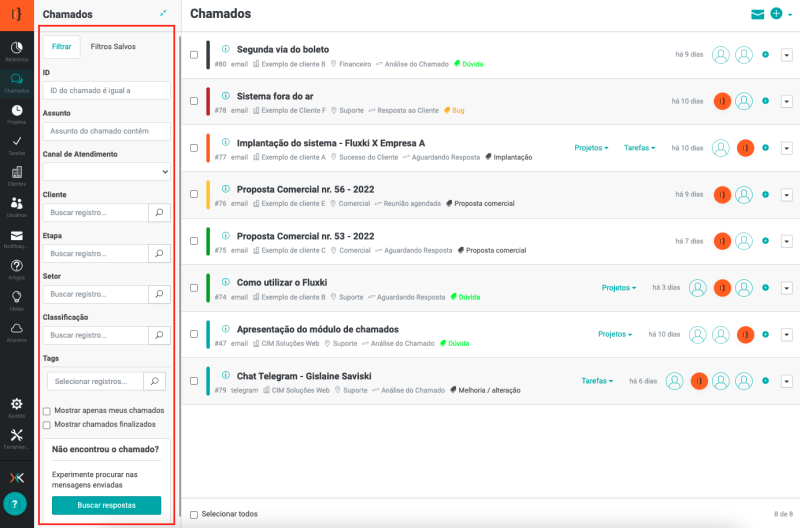Click the envelope icon in the top header
Image resolution: width=800 pixels, height=528 pixels.
tap(757, 14)
